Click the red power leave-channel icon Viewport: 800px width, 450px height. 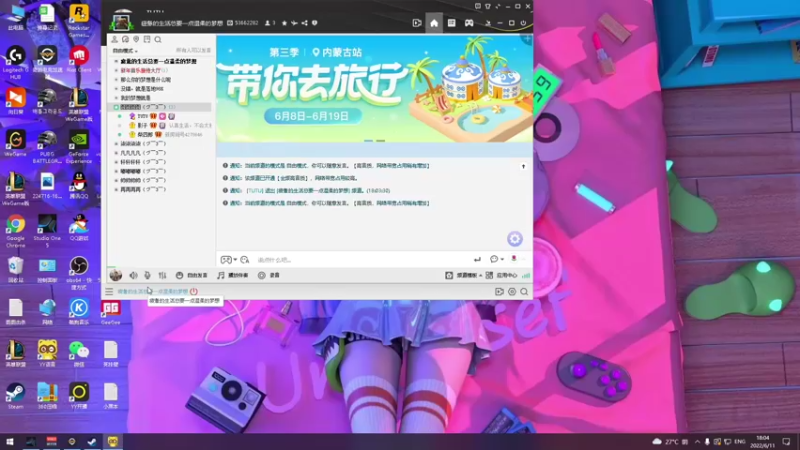point(194,292)
